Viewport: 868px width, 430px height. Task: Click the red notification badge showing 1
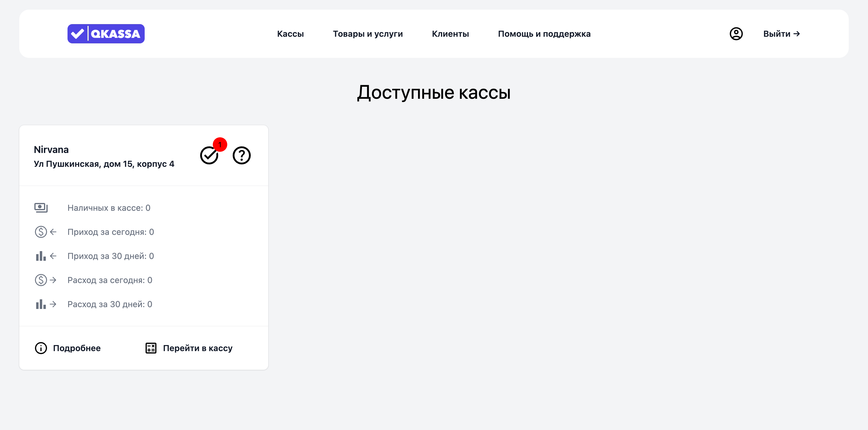(x=220, y=145)
